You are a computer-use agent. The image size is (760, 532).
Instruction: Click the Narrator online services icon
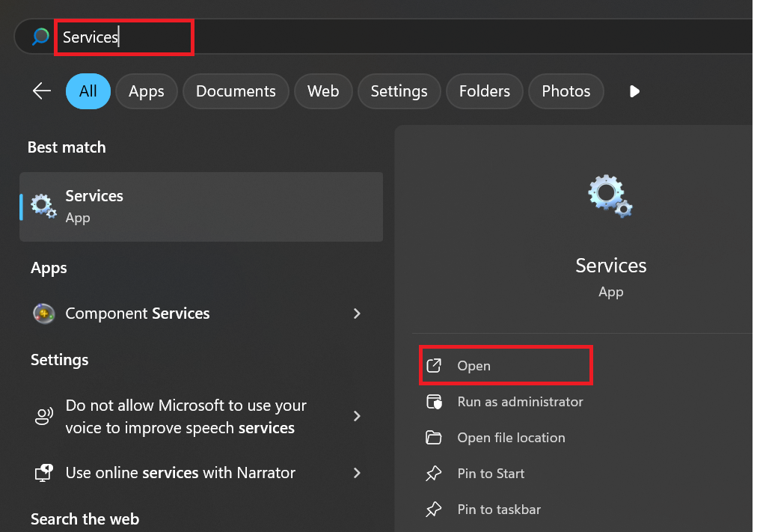(44, 472)
